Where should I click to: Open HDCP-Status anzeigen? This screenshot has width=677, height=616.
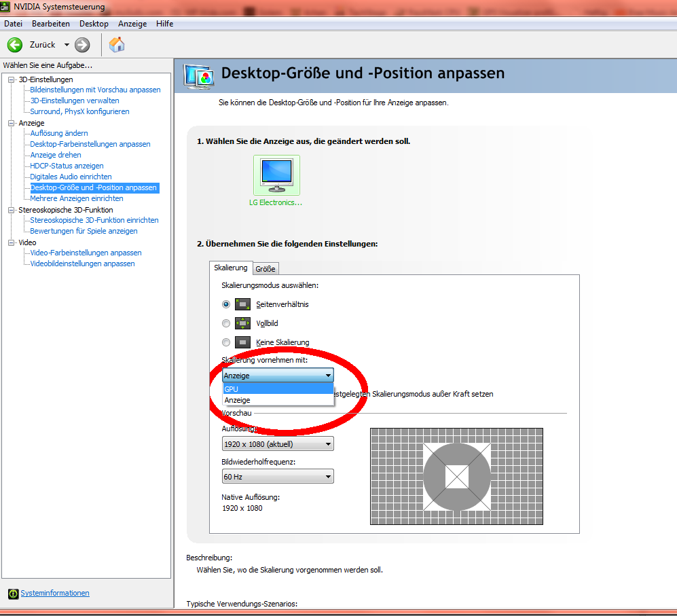67,166
